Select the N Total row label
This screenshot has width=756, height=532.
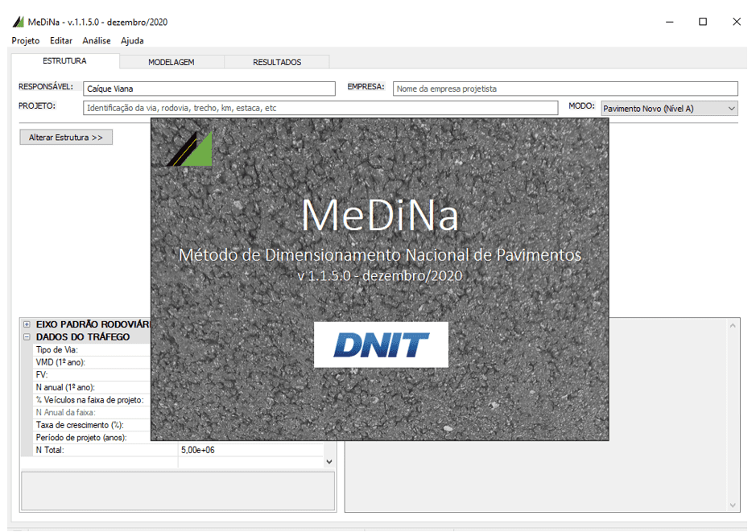pyautogui.click(x=50, y=450)
